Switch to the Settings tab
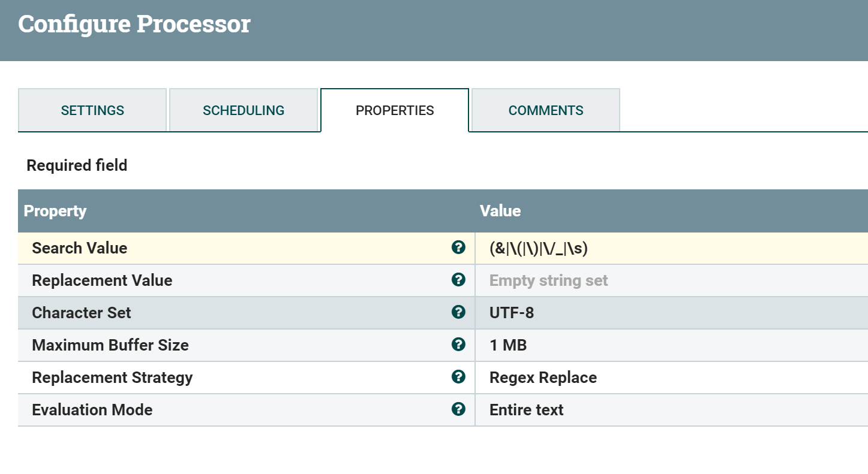This screenshot has height=474, width=868. coord(92,110)
